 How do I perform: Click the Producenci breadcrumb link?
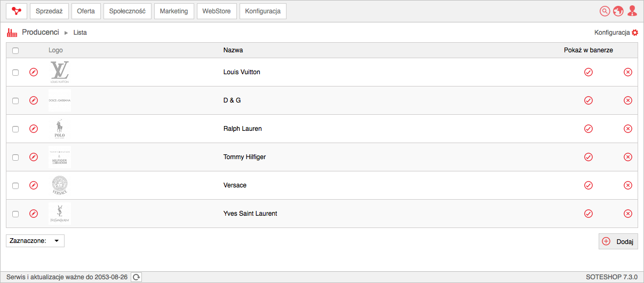[41, 33]
